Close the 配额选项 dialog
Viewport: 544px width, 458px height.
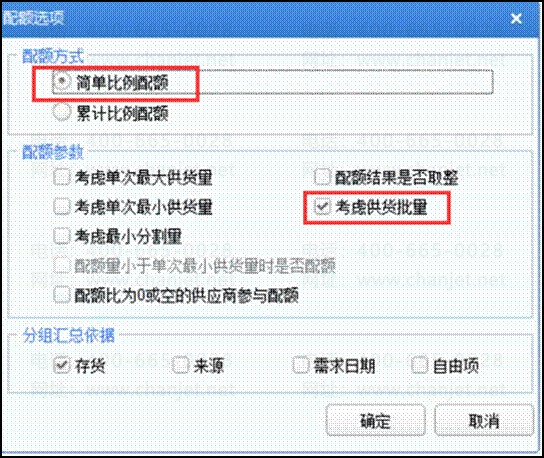pos(516,18)
